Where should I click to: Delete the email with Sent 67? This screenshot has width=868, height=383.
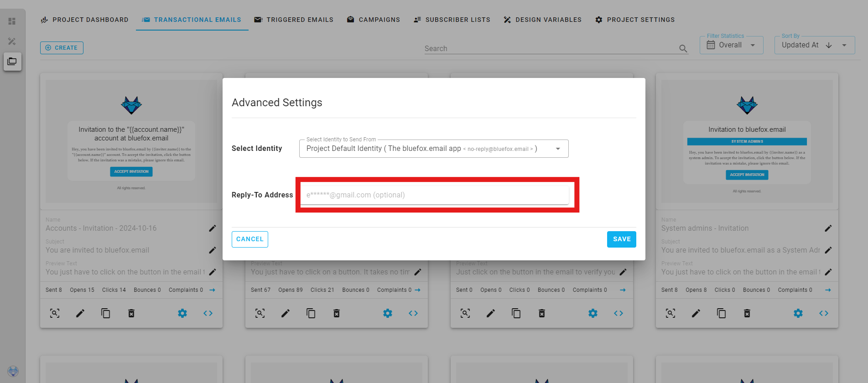pyautogui.click(x=337, y=313)
